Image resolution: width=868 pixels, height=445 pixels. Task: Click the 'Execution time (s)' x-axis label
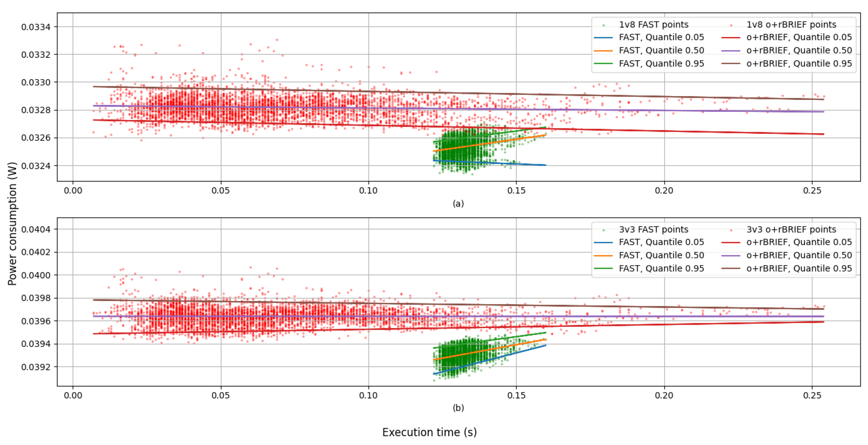pyautogui.click(x=429, y=432)
